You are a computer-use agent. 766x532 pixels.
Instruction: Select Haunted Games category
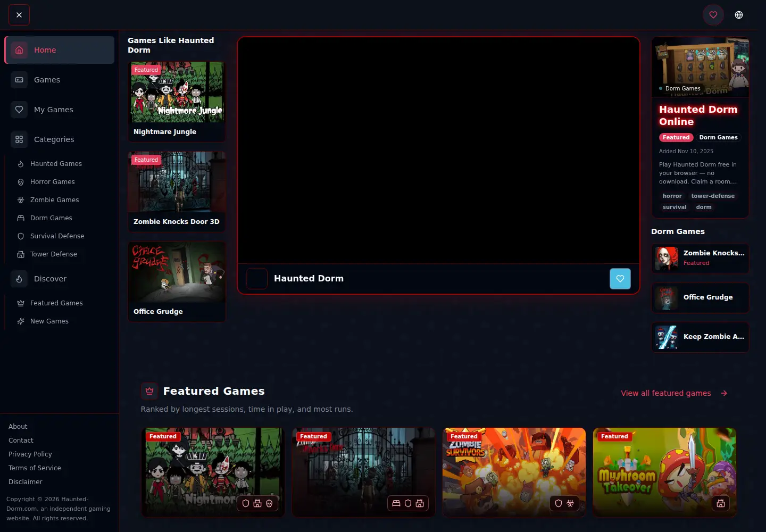63,164
